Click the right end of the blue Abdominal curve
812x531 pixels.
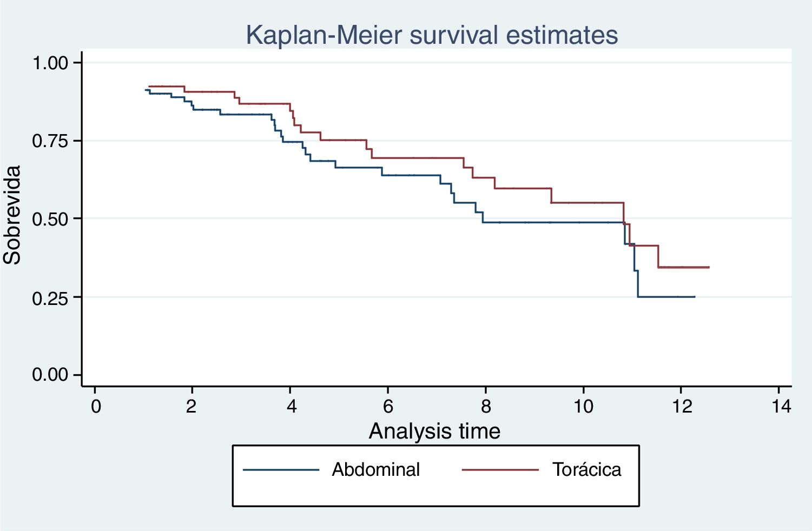tap(694, 297)
